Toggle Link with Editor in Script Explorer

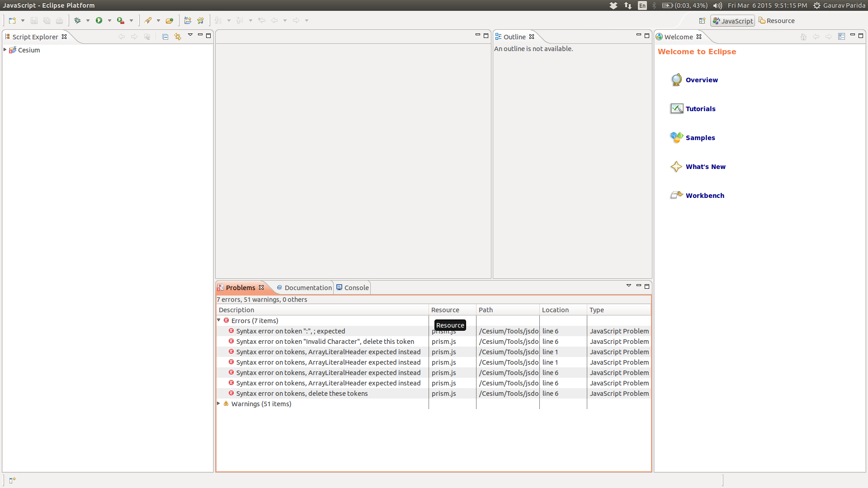[x=178, y=37]
